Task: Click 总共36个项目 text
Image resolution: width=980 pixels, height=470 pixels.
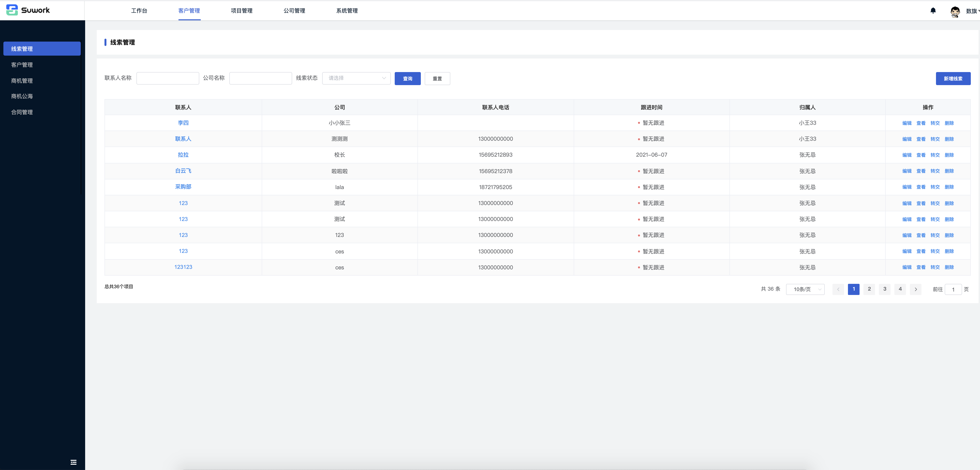Action: [119, 286]
